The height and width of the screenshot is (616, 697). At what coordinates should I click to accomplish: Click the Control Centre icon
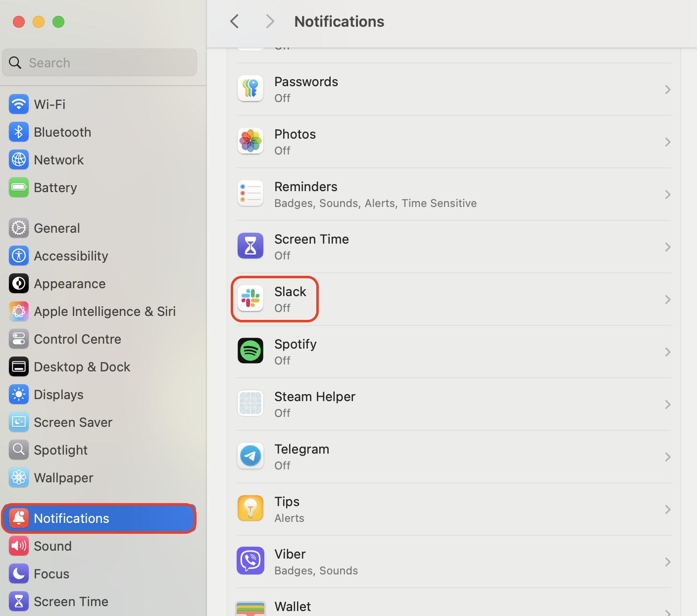(x=19, y=339)
